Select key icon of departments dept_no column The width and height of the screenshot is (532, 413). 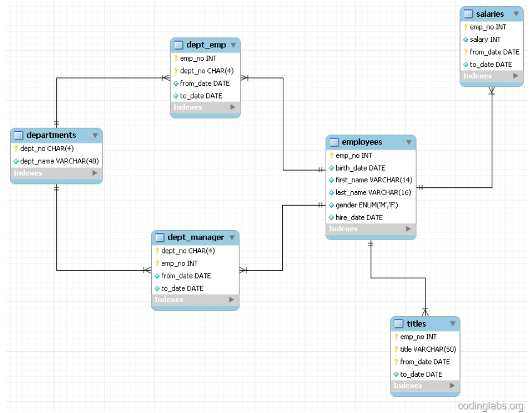[16, 149]
